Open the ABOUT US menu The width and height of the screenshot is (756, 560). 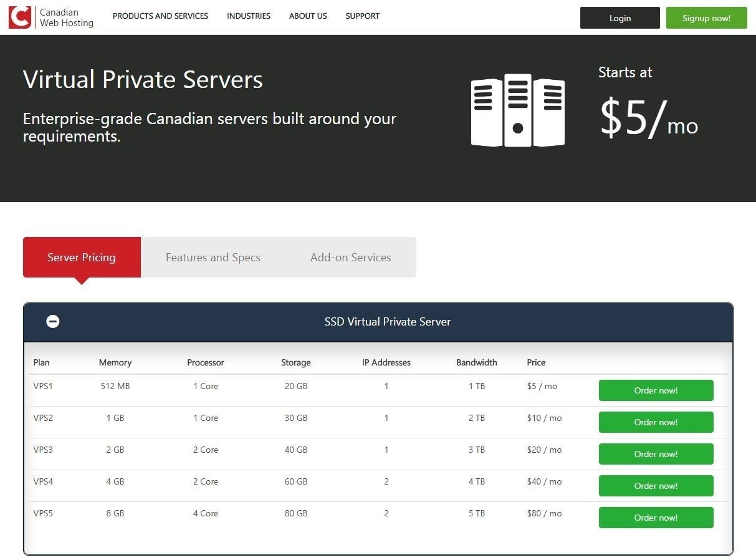coord(308,16)
